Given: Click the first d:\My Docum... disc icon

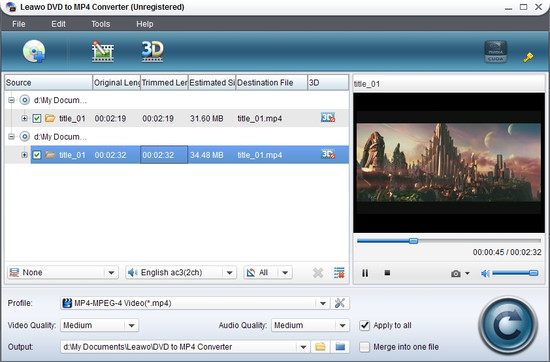Looking at the screenshot, I should coord(24,100).
